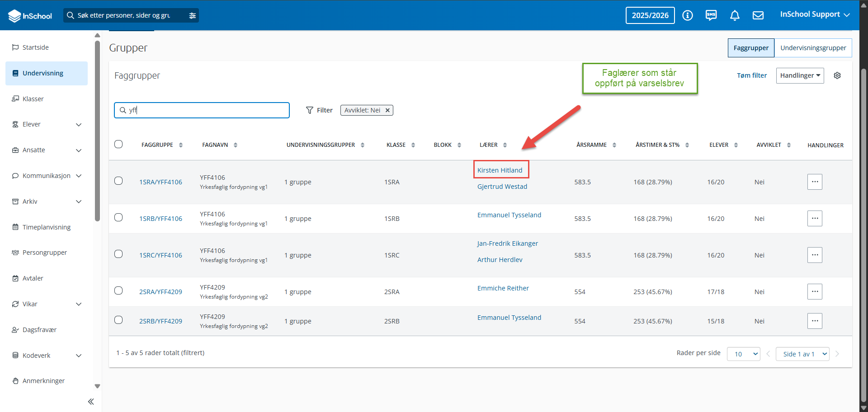
Task: Check the 2SRB/YFF4209 row checkbox
Action: coord(118,320)
